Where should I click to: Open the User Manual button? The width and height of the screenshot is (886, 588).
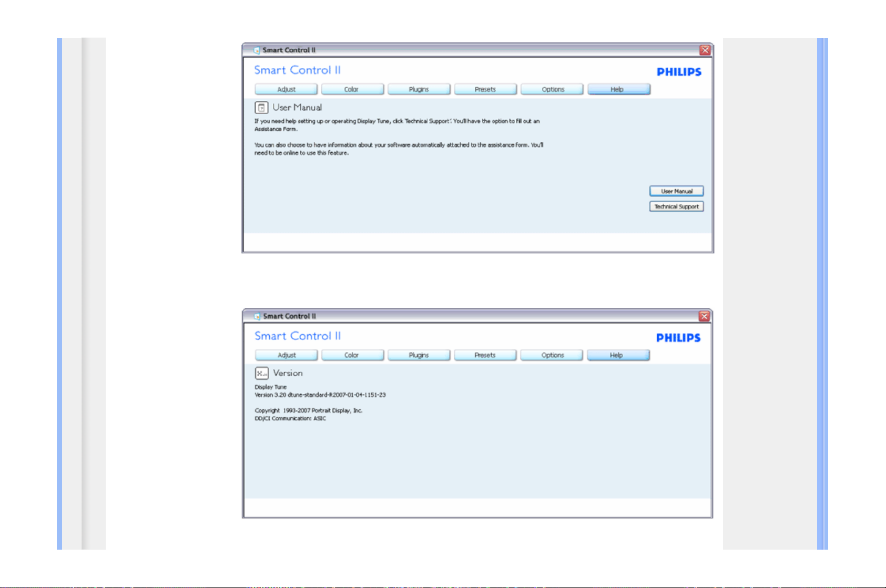(676, 191)
